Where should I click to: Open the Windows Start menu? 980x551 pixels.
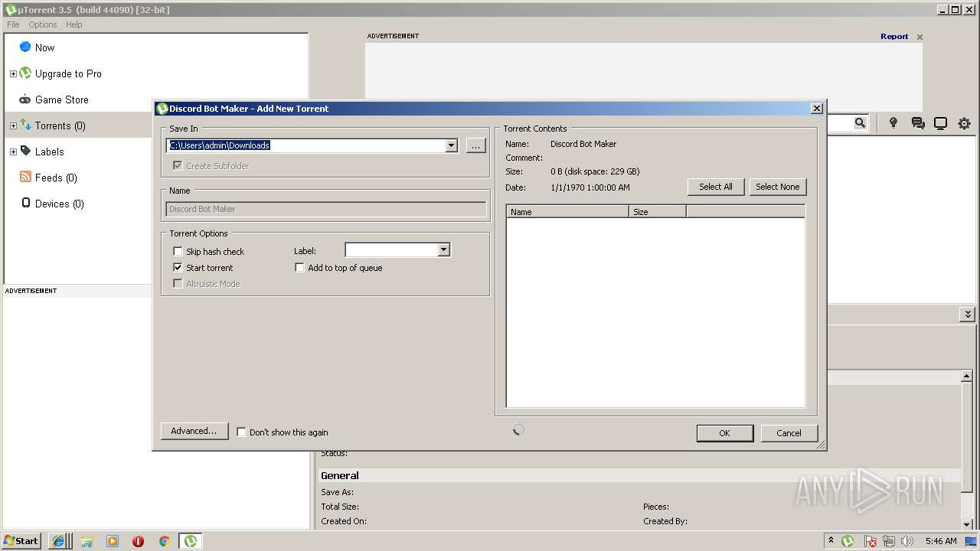click(x=21, y=540)
